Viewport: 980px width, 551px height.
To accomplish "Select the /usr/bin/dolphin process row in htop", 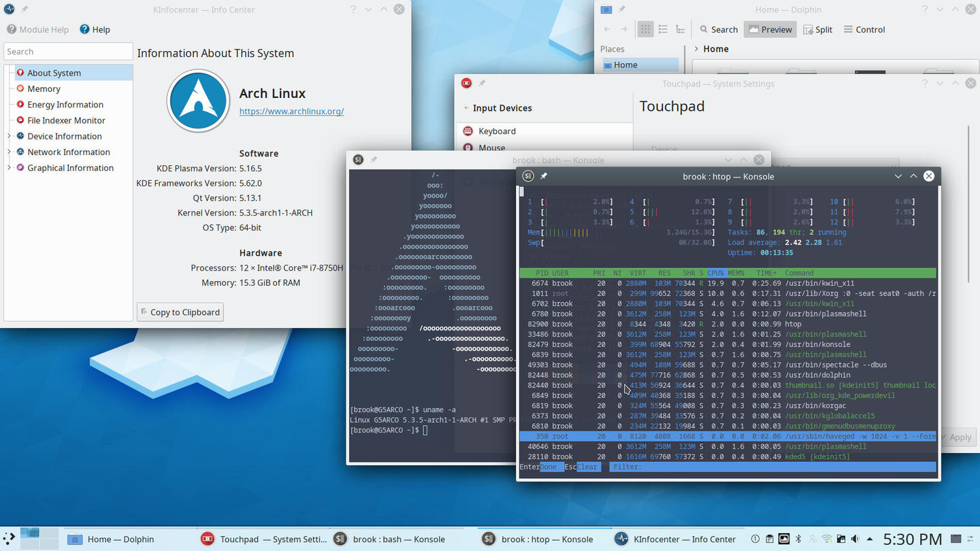I will (x=728, y=375).
